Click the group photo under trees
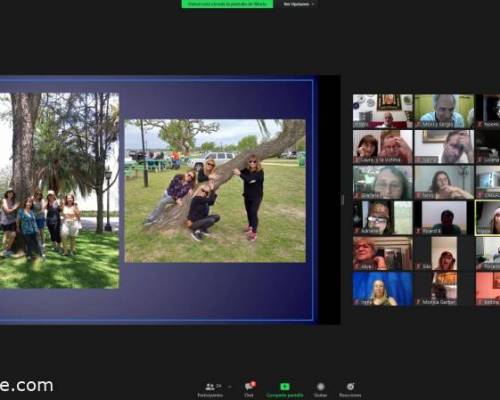This screenshot has height=400, width=500. pos(59,191)
